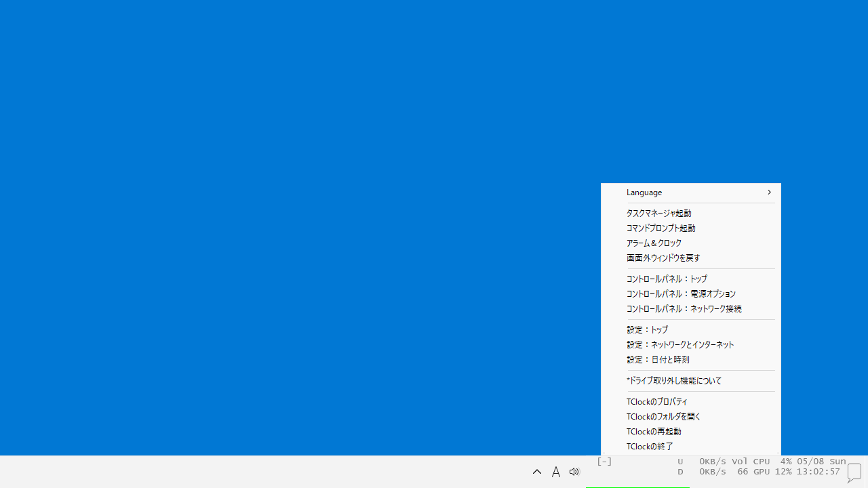Open 設定：トップ menu item
868x488 pixels.
(690, 330)
